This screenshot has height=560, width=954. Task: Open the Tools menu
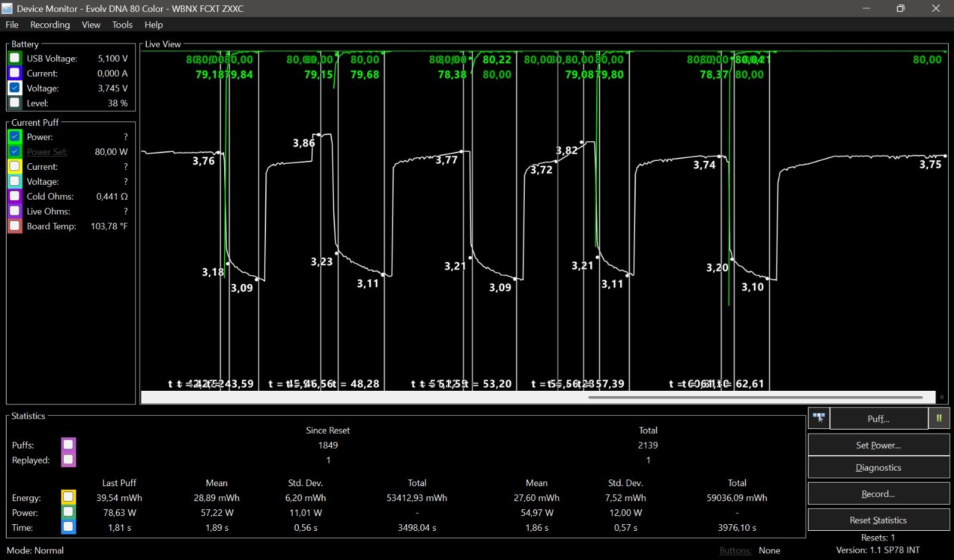pyautogui.click(x=122, y=25)
